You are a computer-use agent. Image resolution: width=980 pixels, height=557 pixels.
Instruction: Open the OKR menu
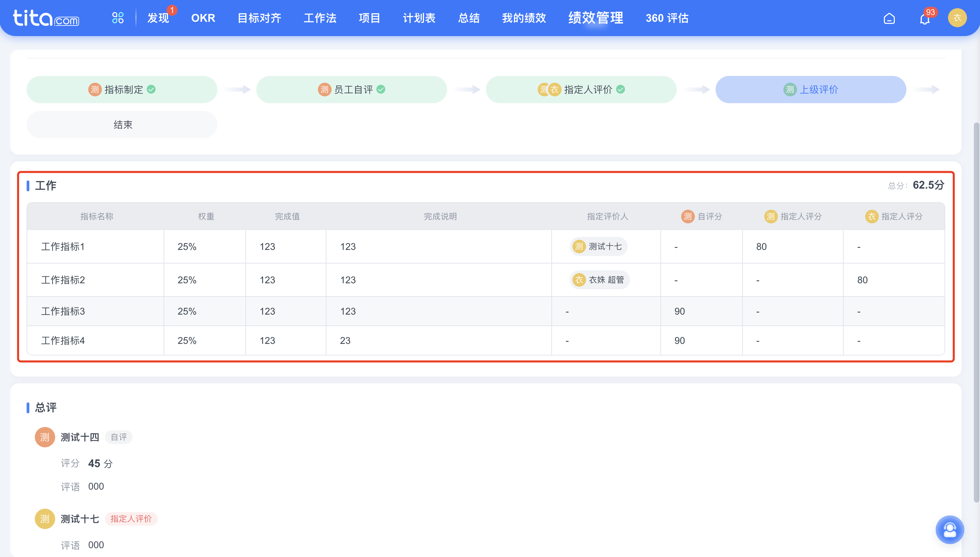point(203,18)
